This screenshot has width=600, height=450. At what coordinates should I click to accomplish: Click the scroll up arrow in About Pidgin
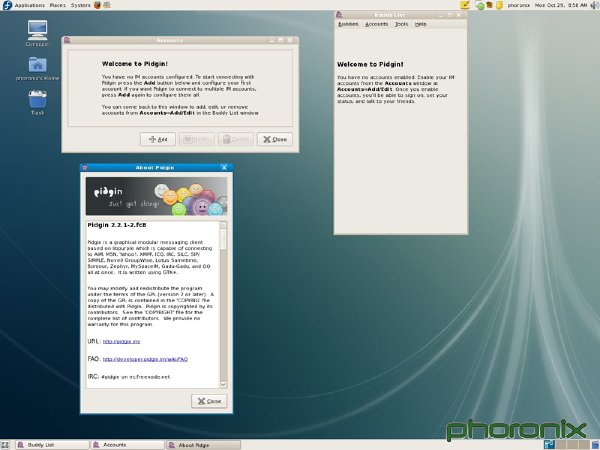(x=223, y=225)
